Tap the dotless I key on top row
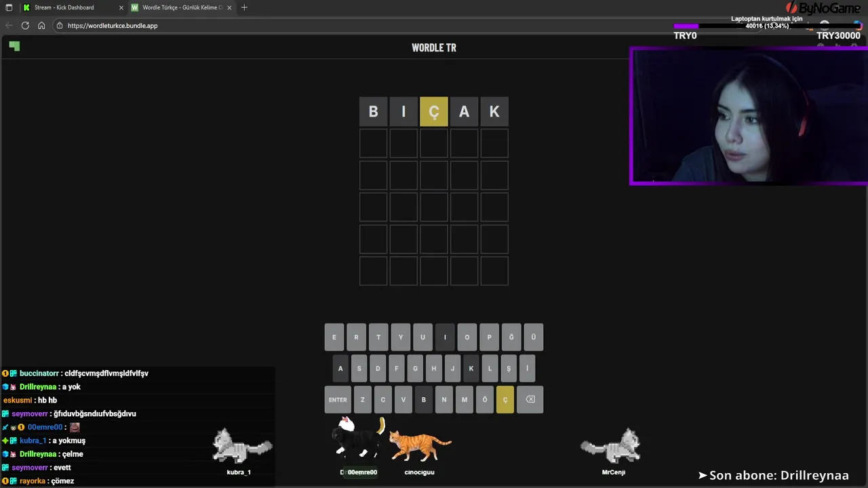The image size is (868, 488). (x=445, y=337)
